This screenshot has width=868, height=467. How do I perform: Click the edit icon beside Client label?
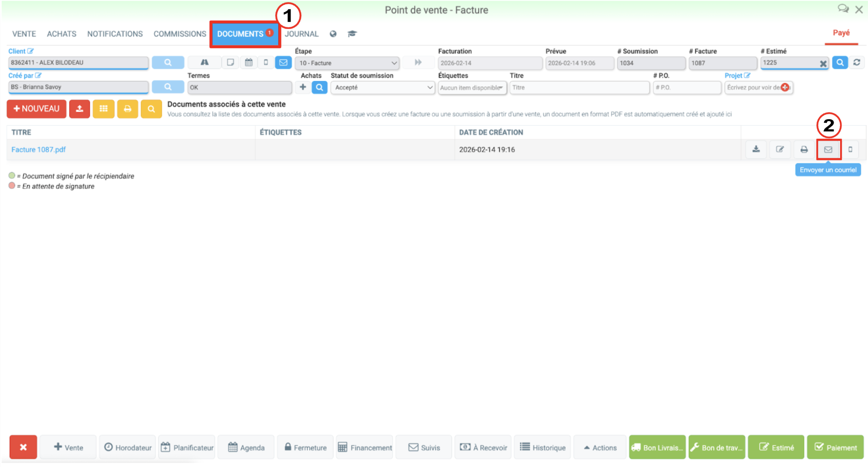[x=31, y=51]
